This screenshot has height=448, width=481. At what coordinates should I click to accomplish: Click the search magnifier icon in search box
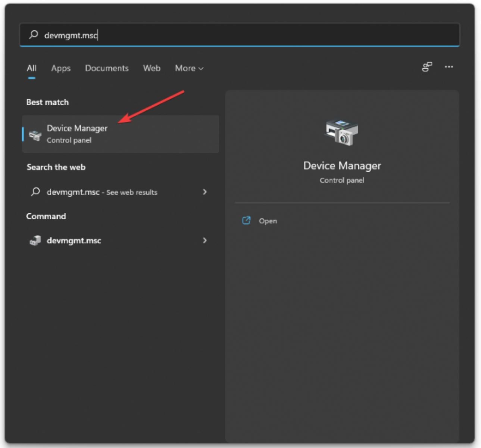(34, 35)
